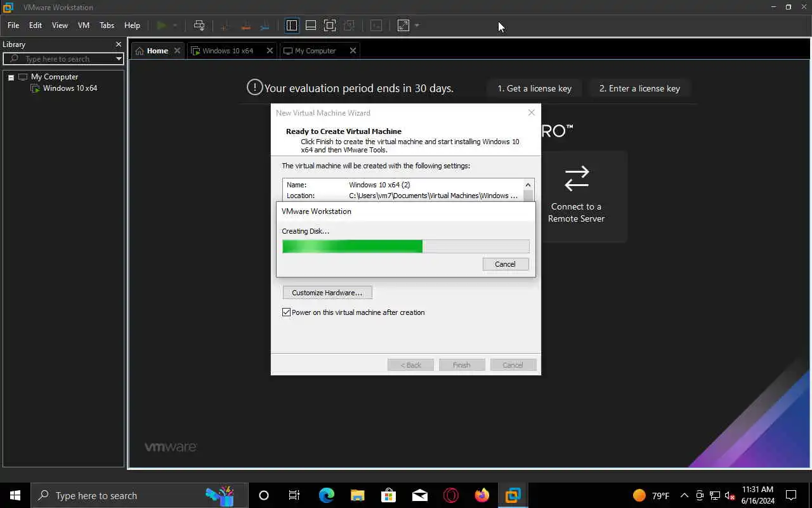Close the Library panel
Viewport: 812px width, 508px height.
118,44
